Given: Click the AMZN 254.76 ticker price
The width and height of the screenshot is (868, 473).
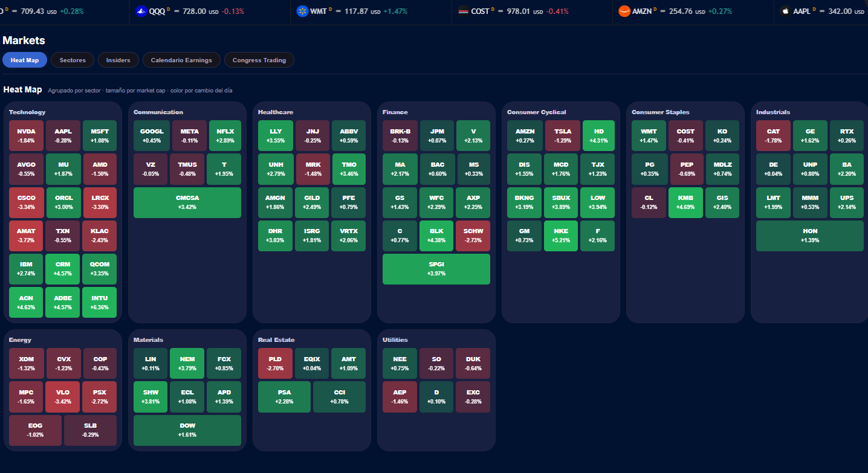Looking at the screenshot, I should pos(679,11).
